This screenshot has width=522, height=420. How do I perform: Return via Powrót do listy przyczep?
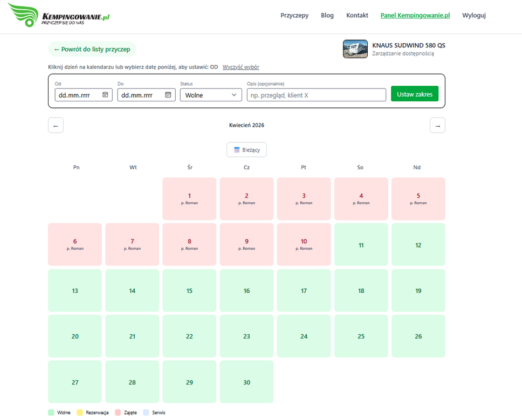(x=92, y=49)
